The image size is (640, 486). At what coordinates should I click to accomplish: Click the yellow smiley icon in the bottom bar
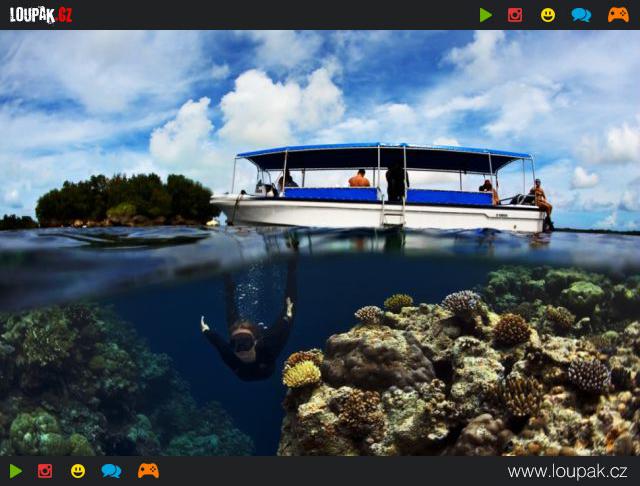78,471
